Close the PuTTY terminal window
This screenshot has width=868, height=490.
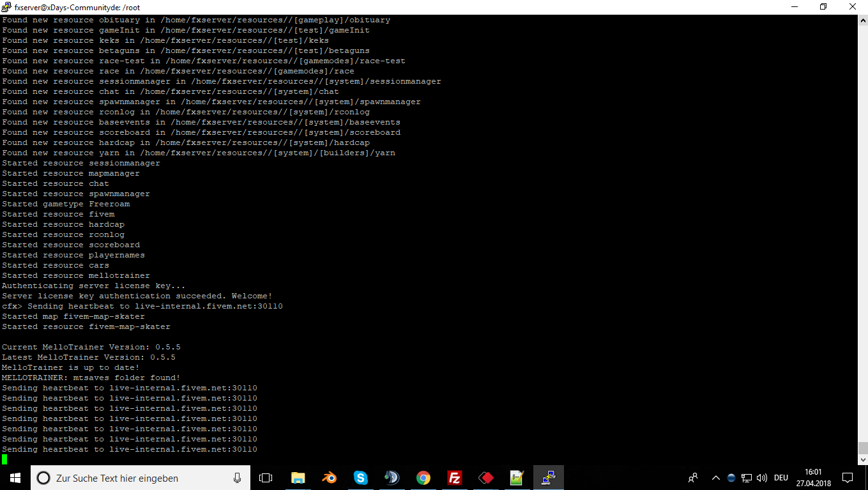[853, 7]
